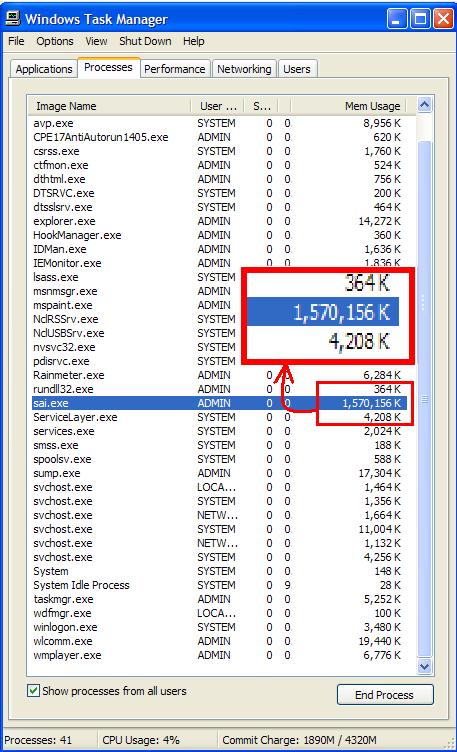Viewport: 457px width, 752px height.
Task: Select the rundll32.exe process
Action: pyautogui.click(x=220, y=389)
